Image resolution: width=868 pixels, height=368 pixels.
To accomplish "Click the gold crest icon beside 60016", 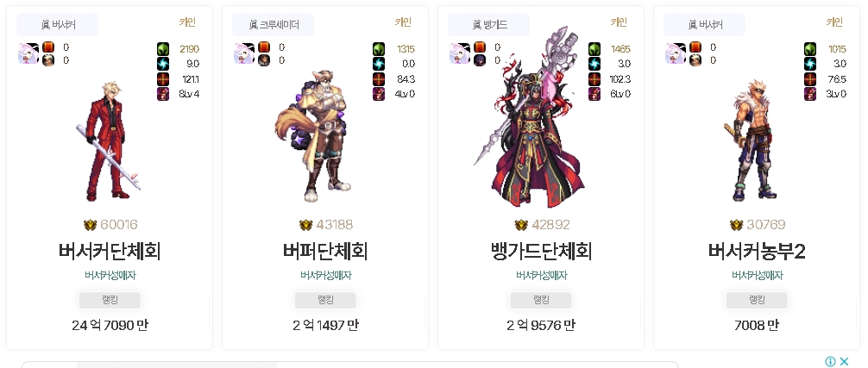I will pyautogui.click(x=90, y=225).
